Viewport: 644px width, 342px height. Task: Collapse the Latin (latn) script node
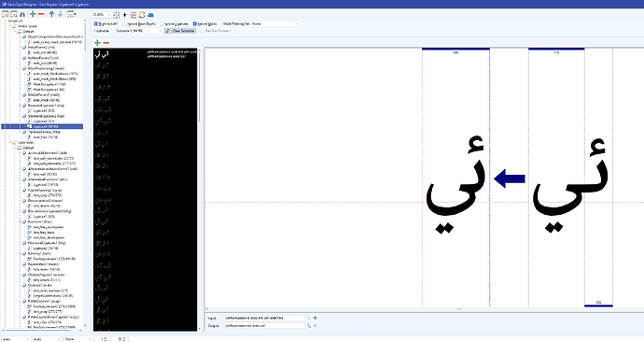click(10, 142)
